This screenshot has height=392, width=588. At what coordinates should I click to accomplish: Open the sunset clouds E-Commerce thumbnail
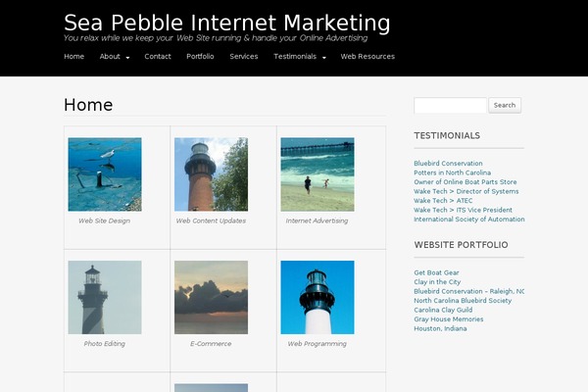click(x=211, y=297)
